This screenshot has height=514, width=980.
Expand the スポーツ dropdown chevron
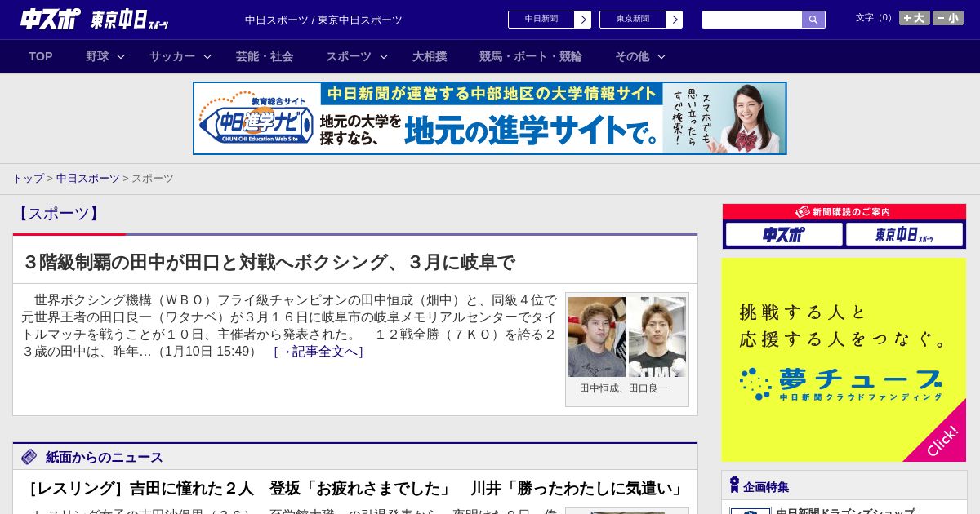tap(384, 56)
